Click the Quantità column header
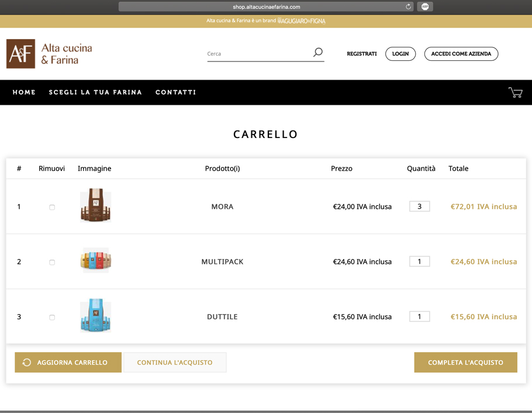Screen dimensions: 532x413 [421, 168]
